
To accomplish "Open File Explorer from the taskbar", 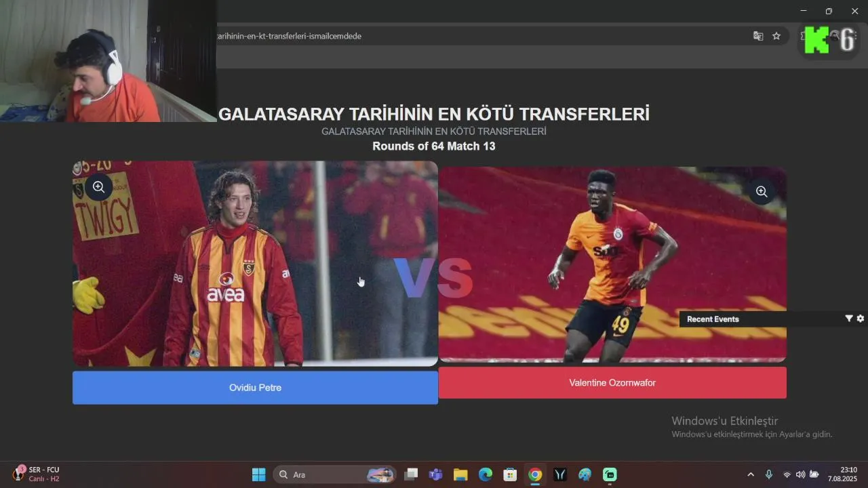I will coord(460,474).
